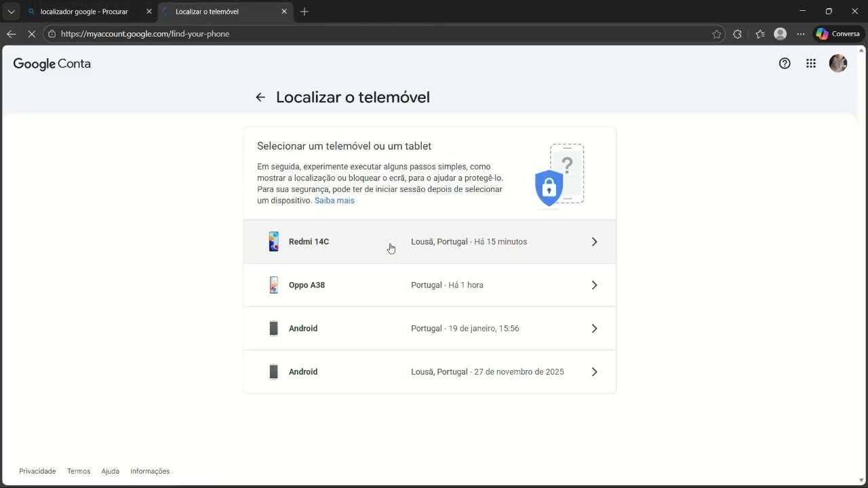View site information icon in address bar
868x488 pixels.
52,34
